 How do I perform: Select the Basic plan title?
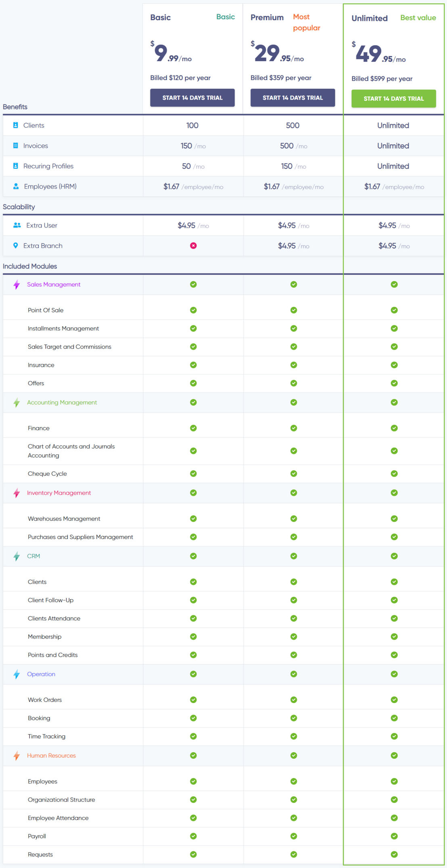point(161,17)
